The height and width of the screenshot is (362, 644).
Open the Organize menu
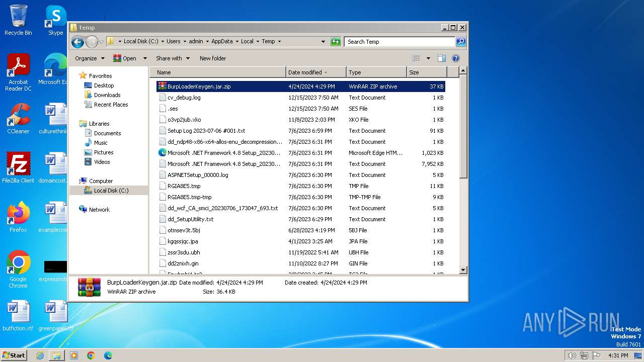coord(90,58)
